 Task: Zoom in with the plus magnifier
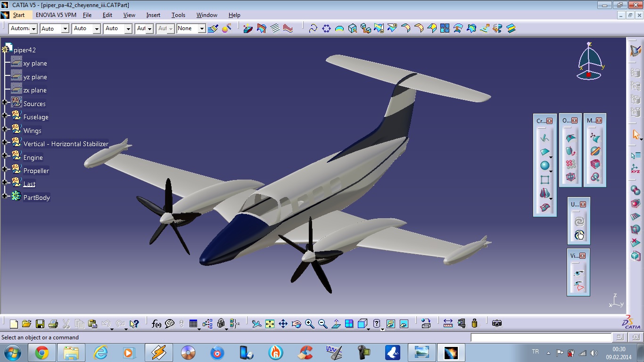click(309, 324)
